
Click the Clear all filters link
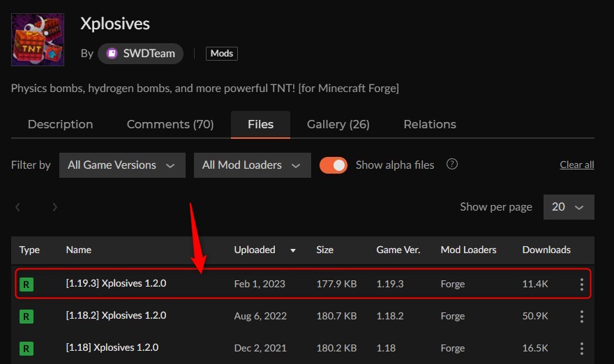tap(577, 165)
